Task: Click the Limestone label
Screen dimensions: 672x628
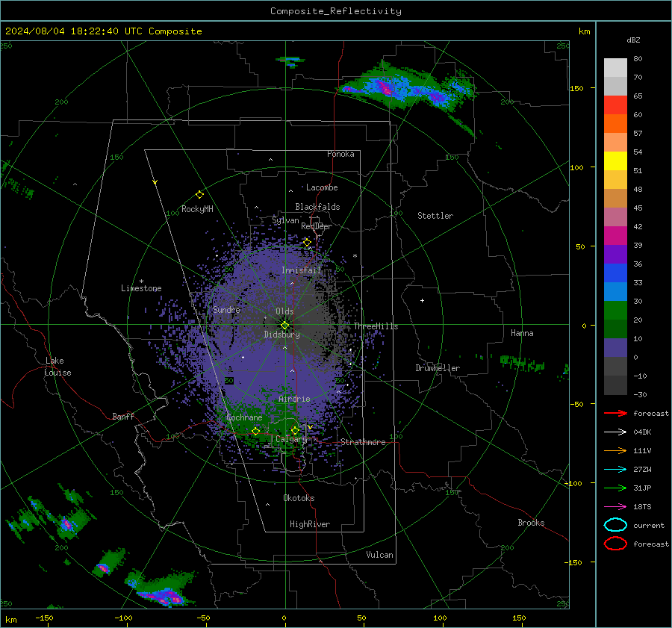Action: [141, 288]
